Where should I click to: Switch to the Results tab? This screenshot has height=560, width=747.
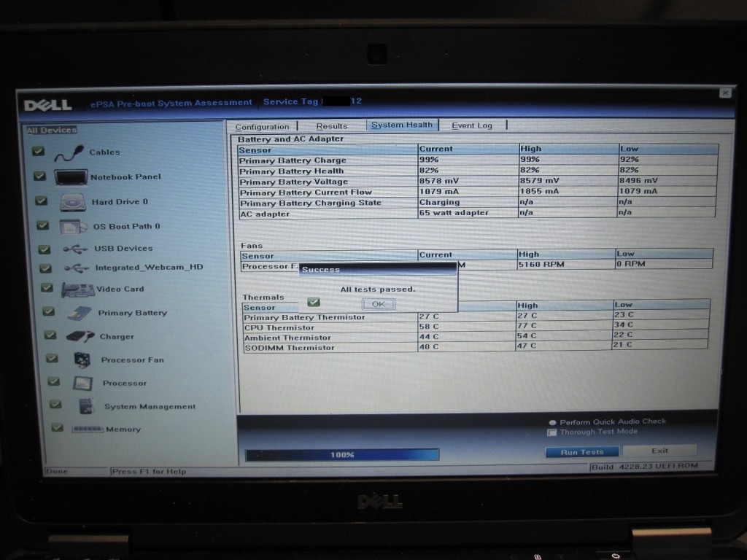[332, 126]
